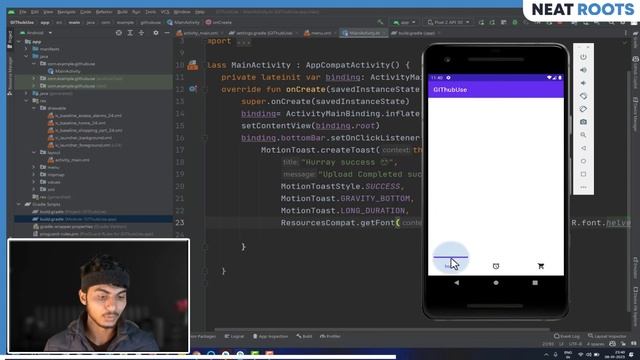Screen dimensions: 640x360
Task: Open Build tool window
Action: [x=304, y=336]
